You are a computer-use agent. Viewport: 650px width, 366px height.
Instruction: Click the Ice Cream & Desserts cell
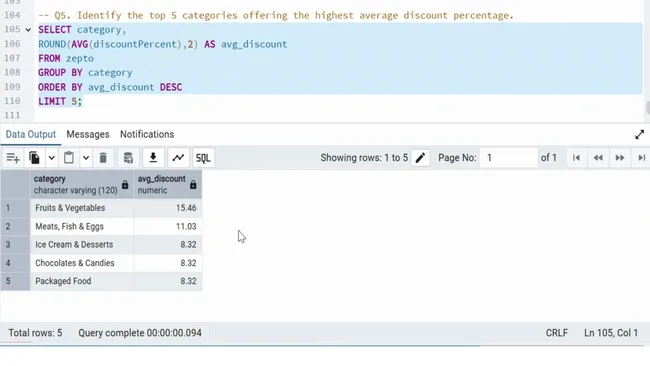pos(82,245)
